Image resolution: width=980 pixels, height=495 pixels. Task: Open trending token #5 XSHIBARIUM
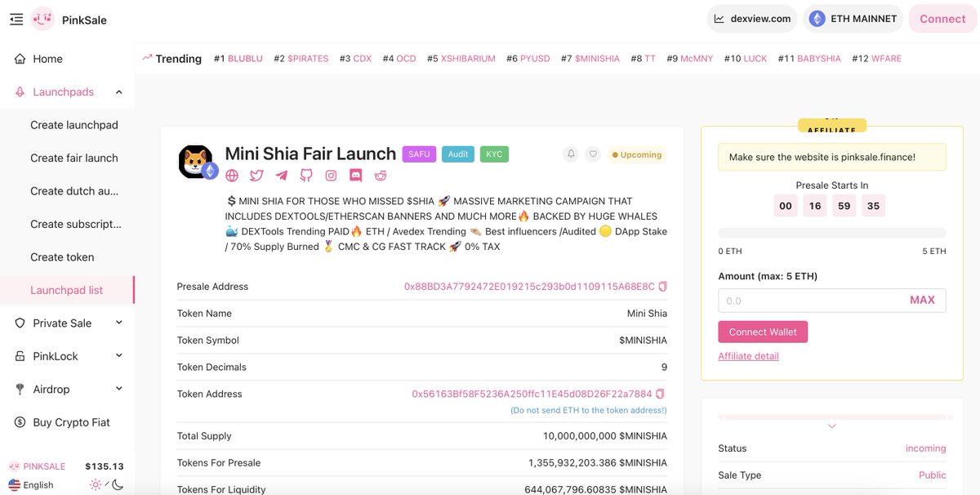[461, 59]
